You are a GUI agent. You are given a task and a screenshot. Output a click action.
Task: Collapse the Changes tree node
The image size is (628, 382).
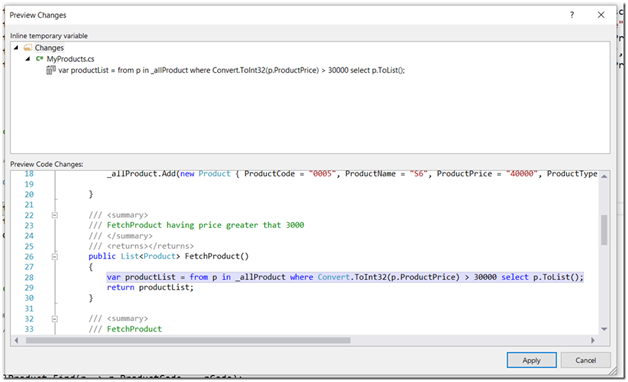point(16,48)
